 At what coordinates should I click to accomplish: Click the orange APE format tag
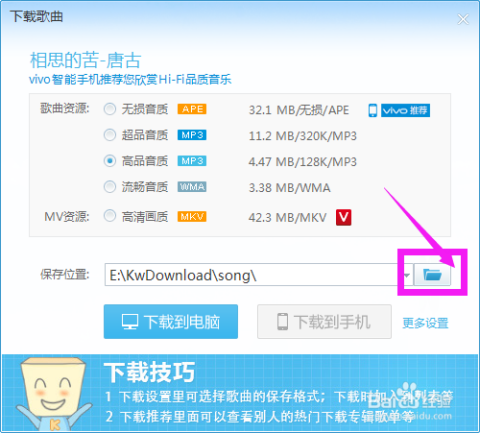pos(192,109)
